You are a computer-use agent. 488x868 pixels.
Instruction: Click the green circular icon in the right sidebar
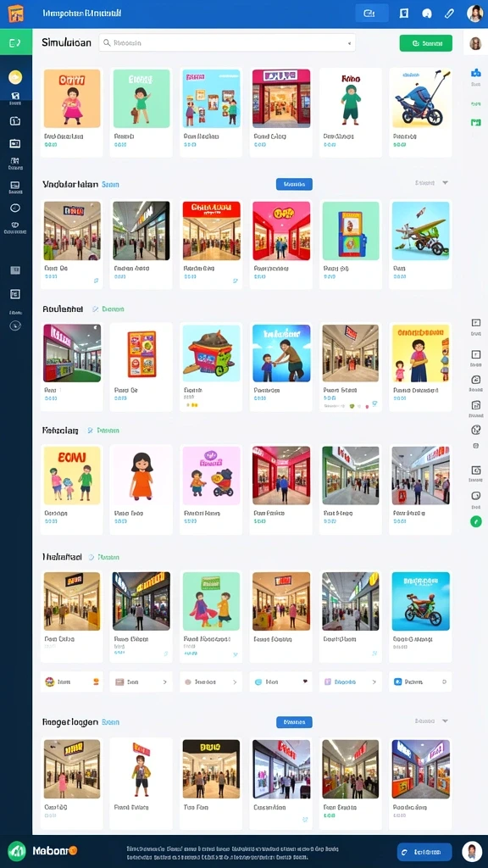tap(476, 521)
